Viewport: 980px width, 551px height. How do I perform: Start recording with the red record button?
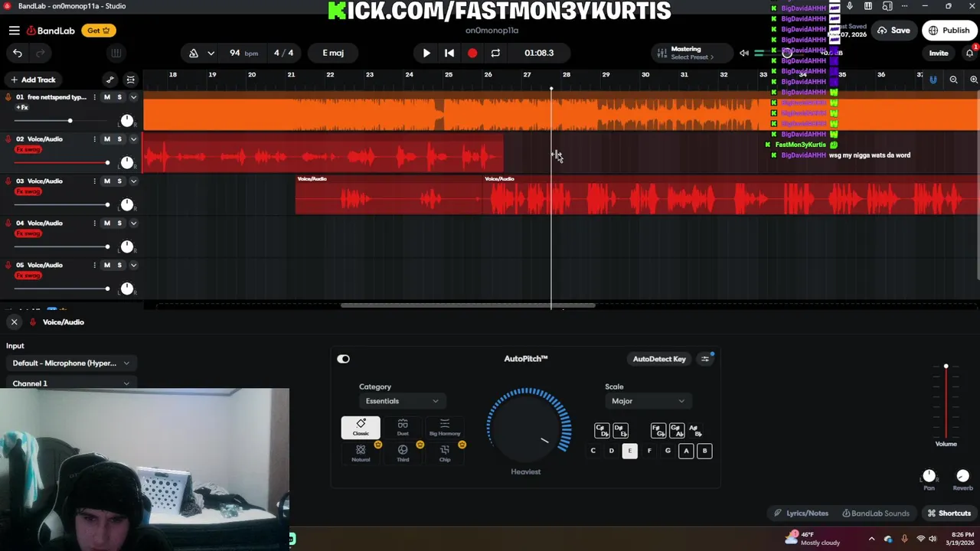pos(472,53)
